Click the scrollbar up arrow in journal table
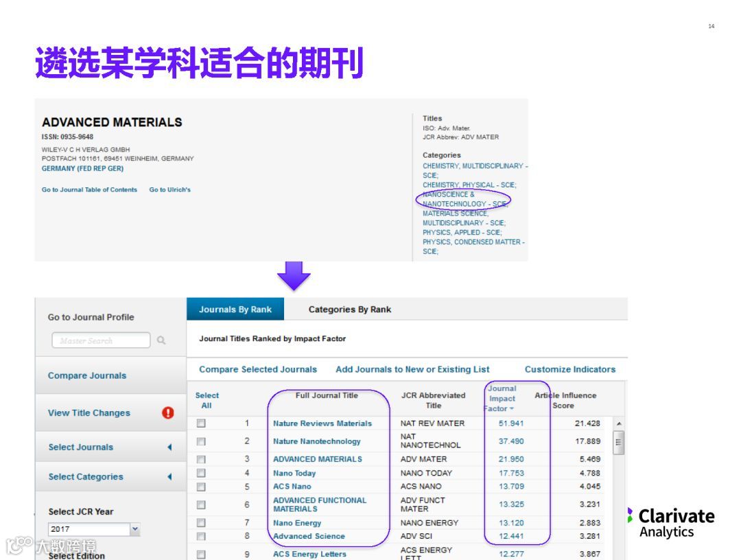 619,423
